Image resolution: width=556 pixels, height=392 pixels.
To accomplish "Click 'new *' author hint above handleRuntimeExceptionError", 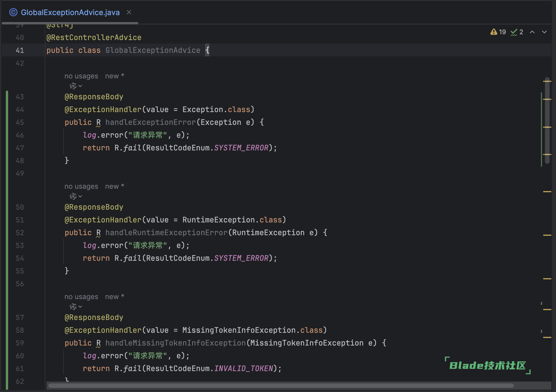I will coord(115,186).
